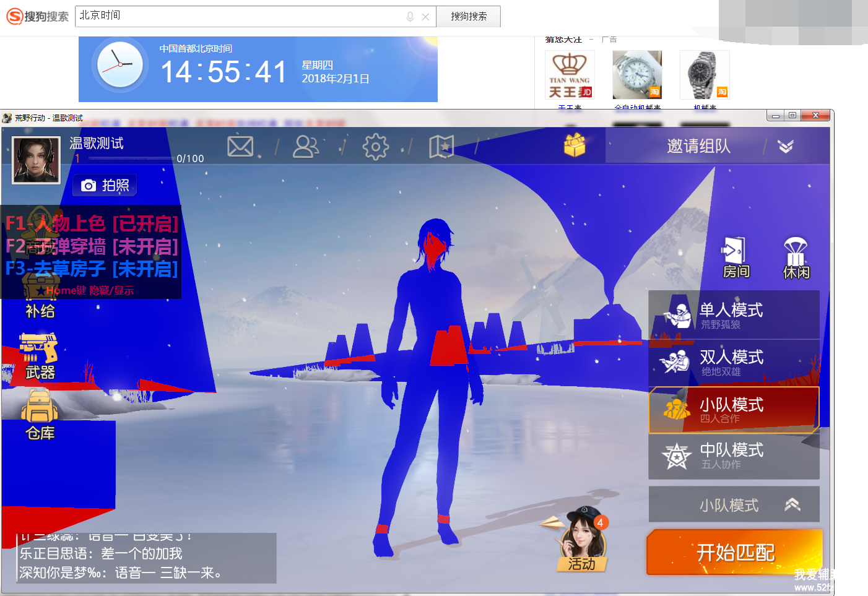Open the friends list icon
This screenshot has height=596, width=868.
pos(306,147)
